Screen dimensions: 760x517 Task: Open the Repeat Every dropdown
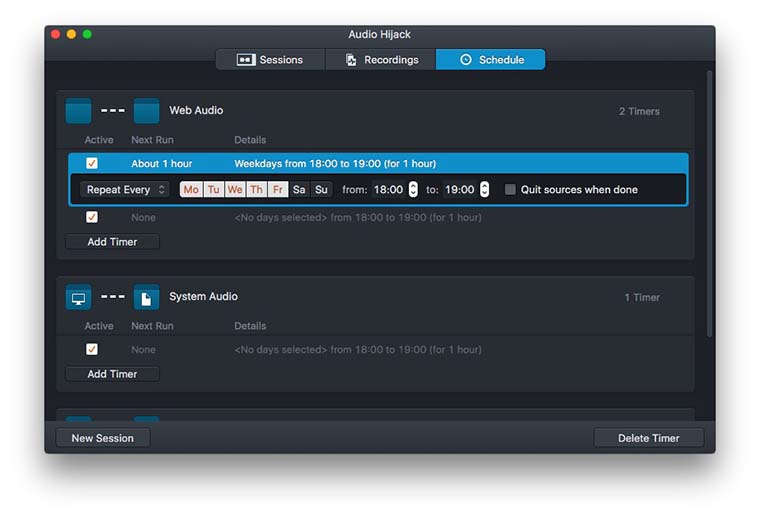125,190
